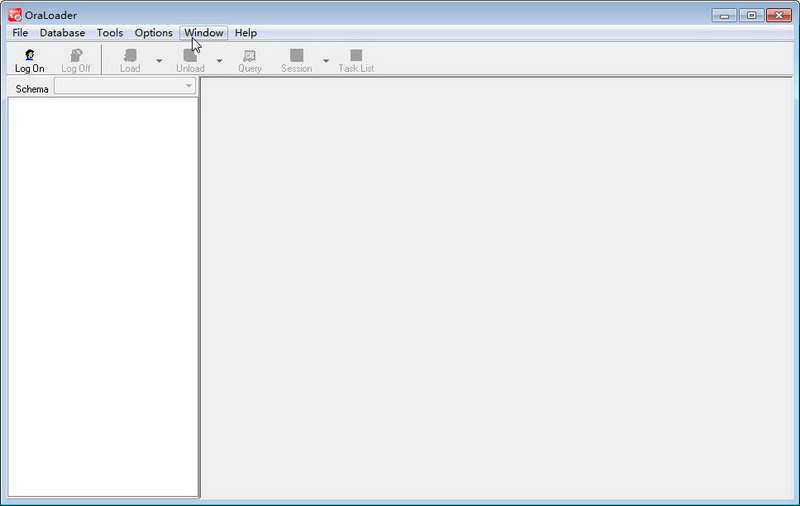
Task: Click the Session toolbar icon
Action: [x=296, y=55]
